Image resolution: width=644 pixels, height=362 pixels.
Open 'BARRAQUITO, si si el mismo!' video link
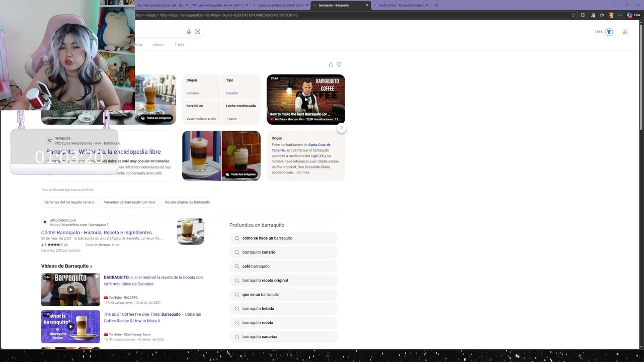[153, 281]
